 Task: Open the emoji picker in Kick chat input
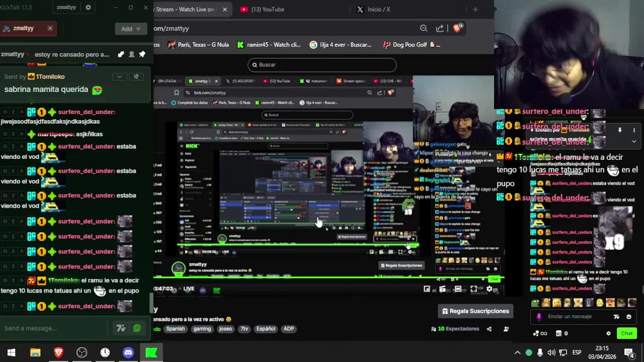(629, 317)
